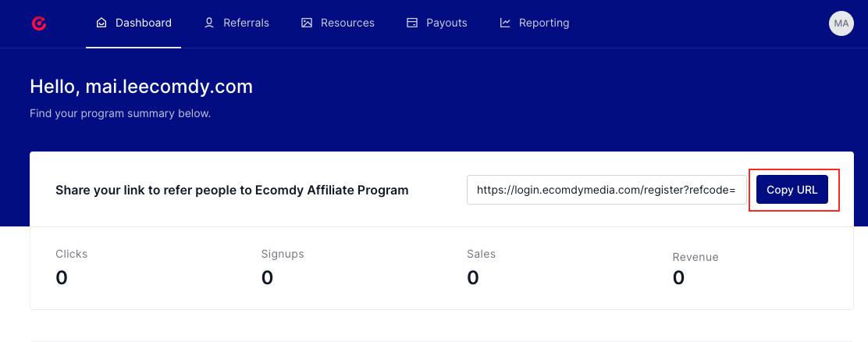868x342 pixels.
Task: Switch to the Resources tab
Action: (x=338, y=23)
